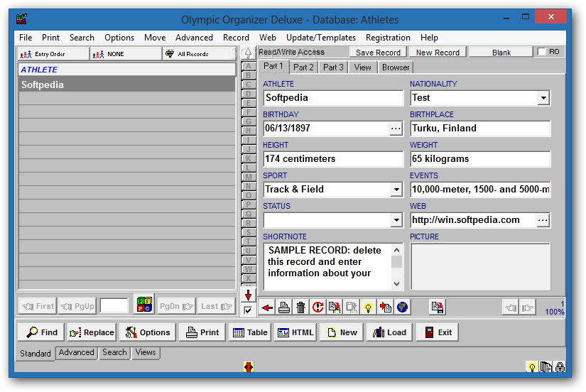
Task: Switch to the Part 3 tab
Action: (333, 67)
